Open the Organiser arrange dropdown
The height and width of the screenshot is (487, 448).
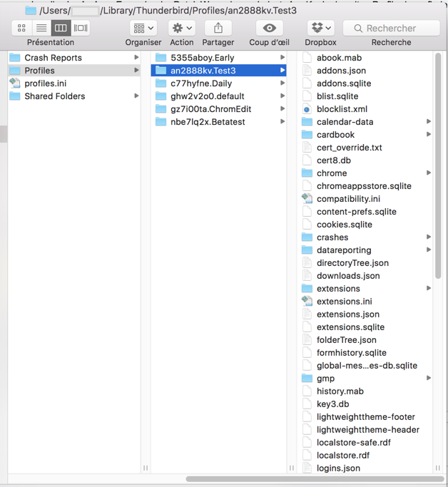(x=143, y=29)
